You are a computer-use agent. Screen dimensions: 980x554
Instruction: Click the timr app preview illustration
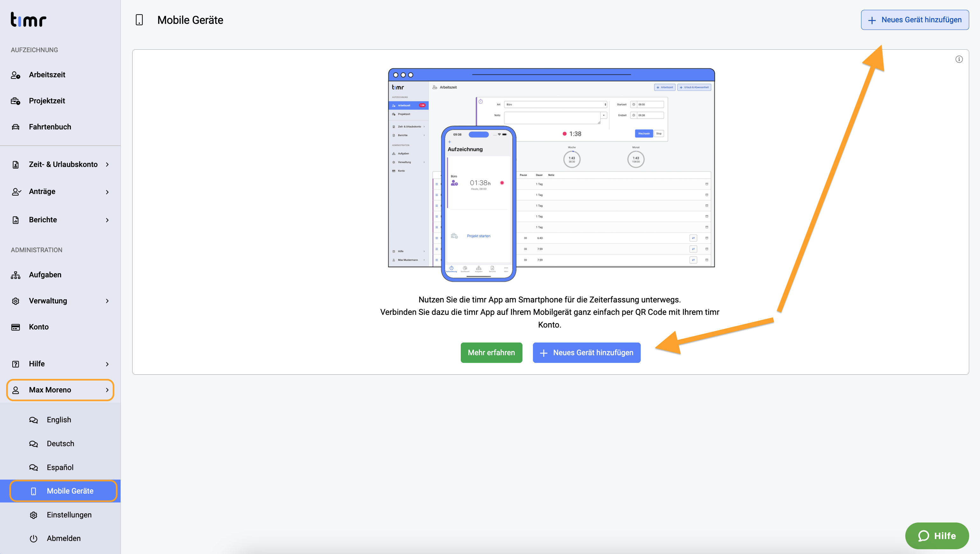coord(551,175)
